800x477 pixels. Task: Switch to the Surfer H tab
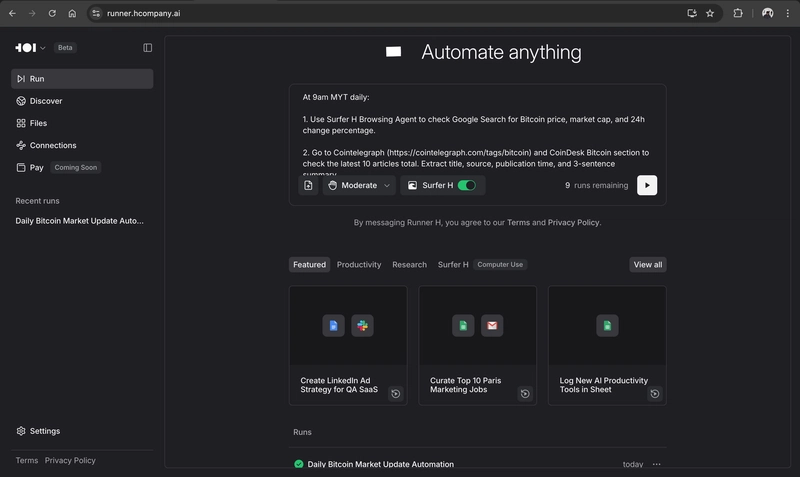pos(453,265)
